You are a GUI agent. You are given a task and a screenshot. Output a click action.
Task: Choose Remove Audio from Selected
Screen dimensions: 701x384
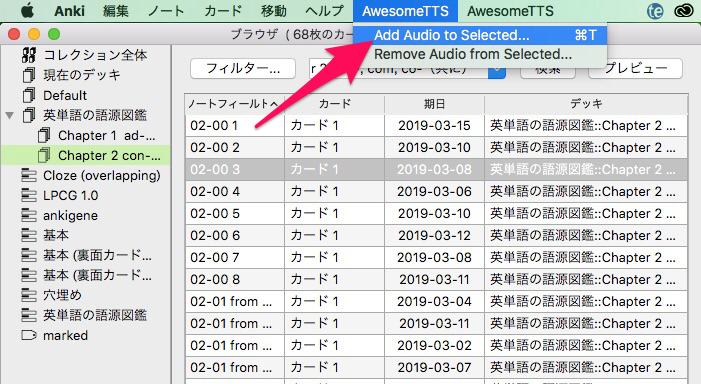pyautogui.click(x=480, y=54)
